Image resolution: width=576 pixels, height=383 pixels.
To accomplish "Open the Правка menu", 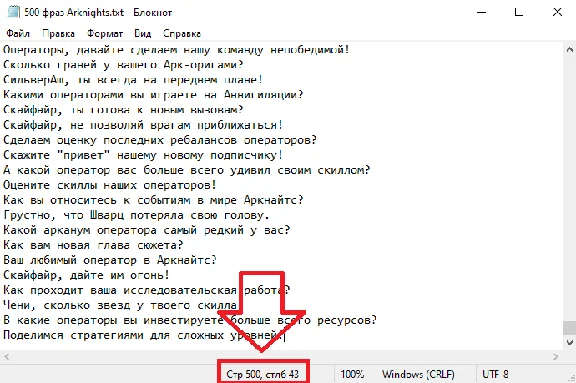I will (58, 34).
